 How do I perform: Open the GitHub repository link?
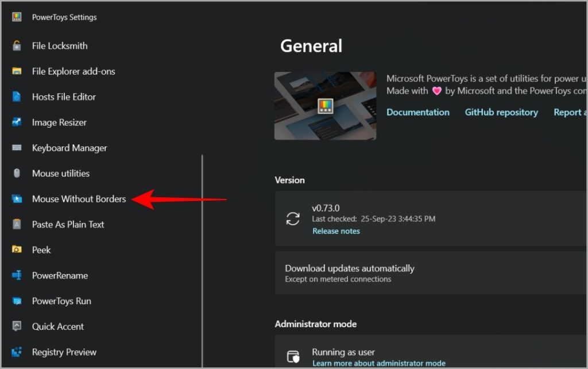(x=501, y=112)
